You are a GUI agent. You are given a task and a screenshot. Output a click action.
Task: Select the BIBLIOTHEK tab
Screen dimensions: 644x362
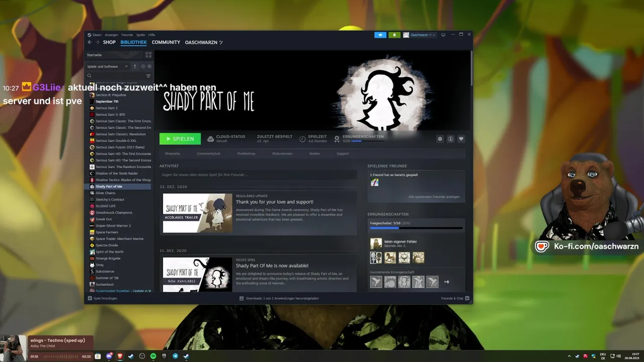pos(134,42)
